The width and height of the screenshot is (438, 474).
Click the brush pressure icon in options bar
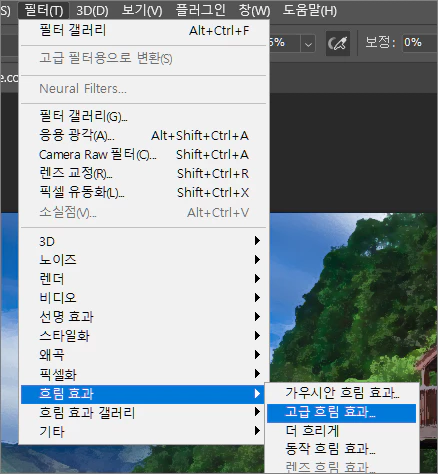[x=338, y=43]
